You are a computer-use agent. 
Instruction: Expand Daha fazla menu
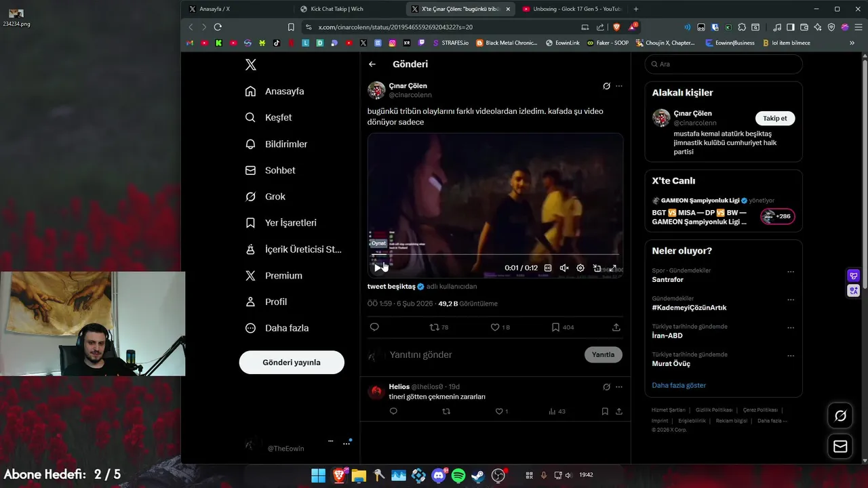tap(277, 328)
